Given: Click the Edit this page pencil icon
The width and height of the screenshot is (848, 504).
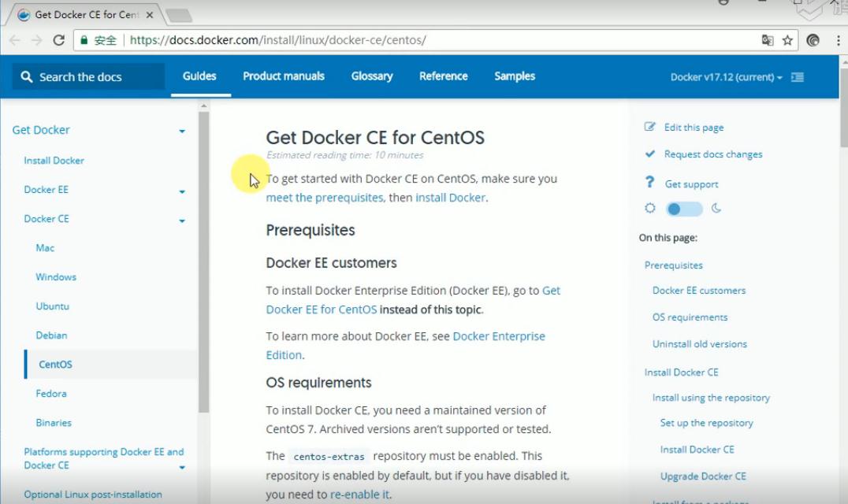Looking at the screenshot, I should (x=650, y=127).
